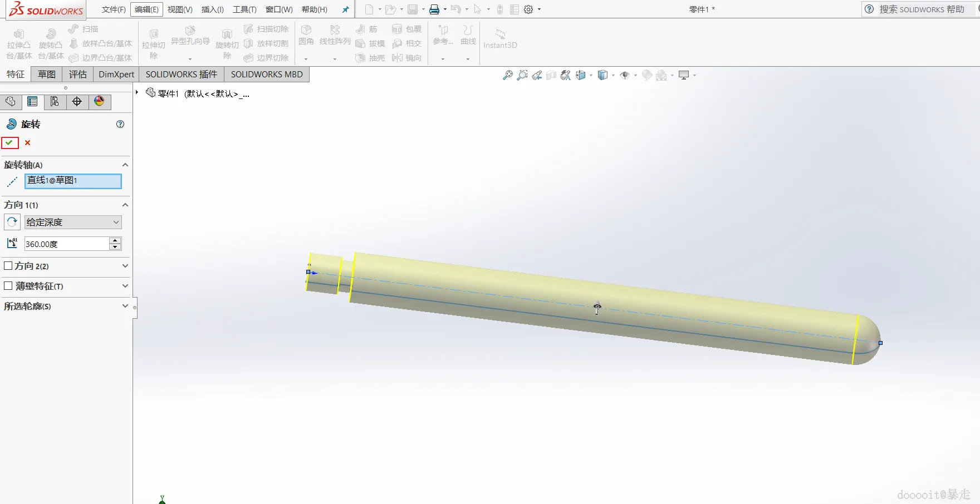Viewport: 980px width, 504px height.
Task: Click the Undo icon
Action: point(456,9)
